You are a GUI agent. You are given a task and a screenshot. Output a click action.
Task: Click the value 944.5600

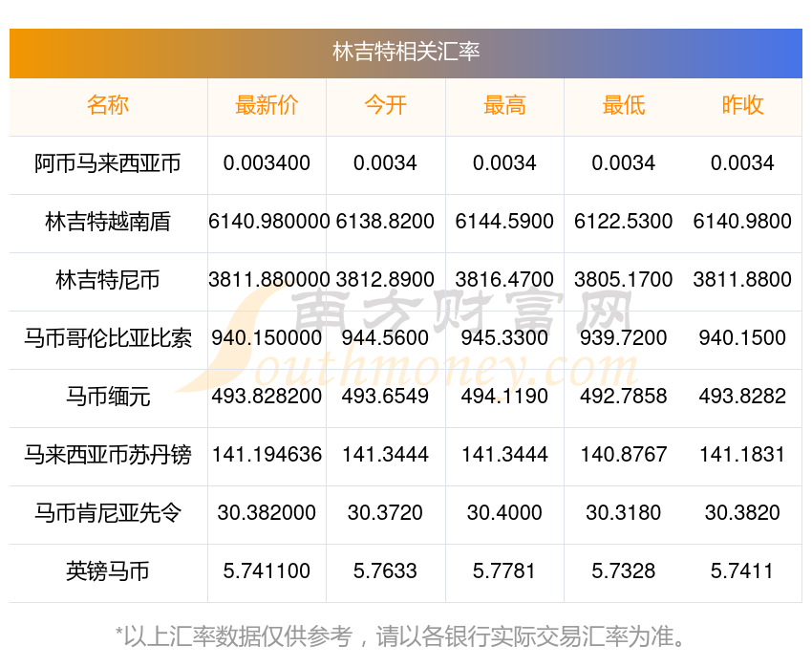coord(385,338)
